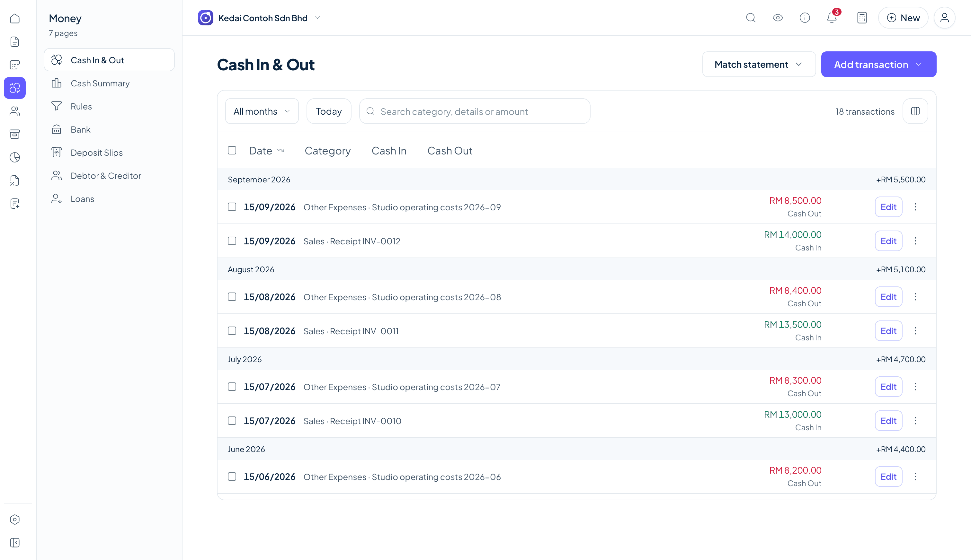The image size is (971, 560).
Task: Open the home icon in left rail
Action: [15, 18]
